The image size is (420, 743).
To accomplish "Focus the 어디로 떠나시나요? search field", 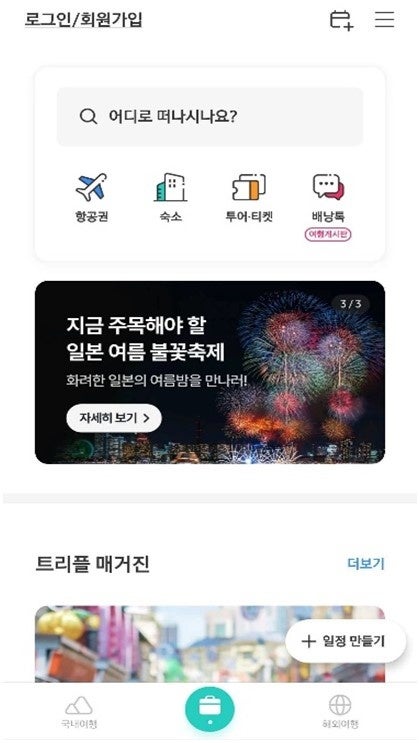I will [210, 117].
